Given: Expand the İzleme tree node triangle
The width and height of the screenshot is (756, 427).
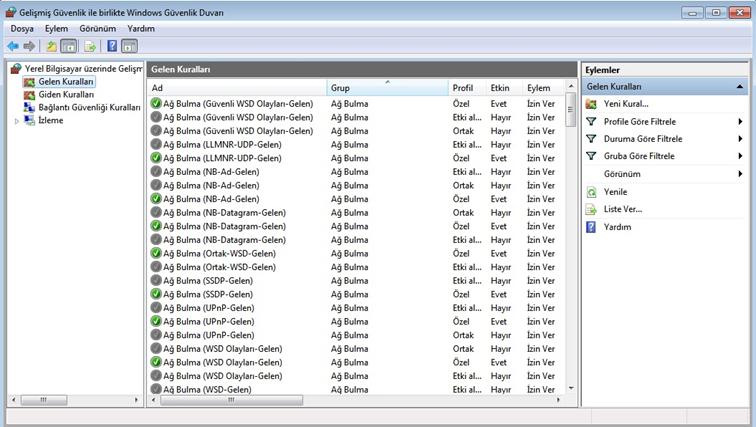Looking at the screenshot, I should click(17, 121).
